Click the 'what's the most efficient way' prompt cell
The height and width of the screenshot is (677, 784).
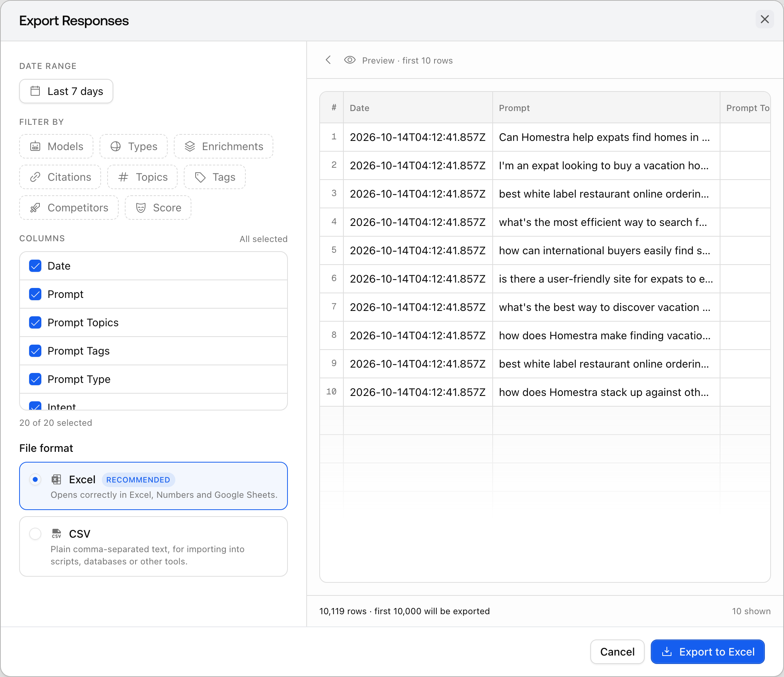click(606, 222)
